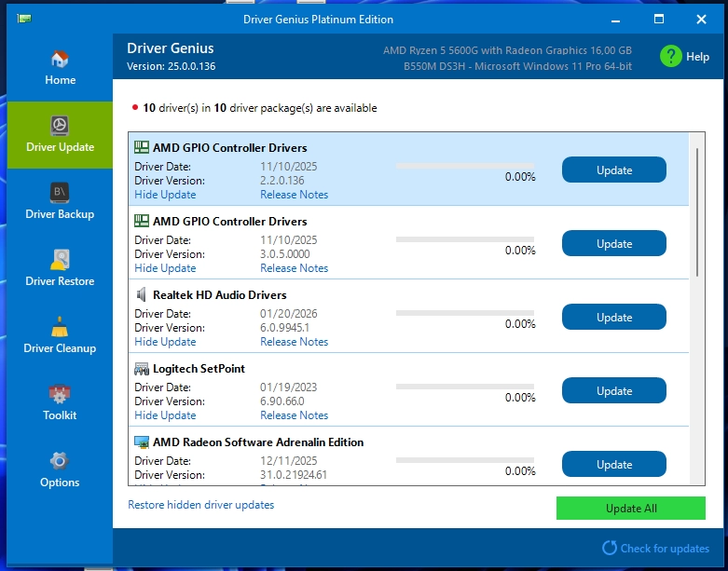Select the Driver Update sidebar icon
Viewport: 728px width, 571px height.
[60, 126]
